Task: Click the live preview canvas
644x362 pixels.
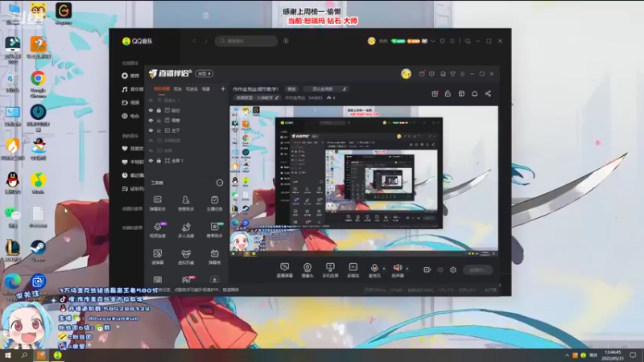Action: click(x=364, y=181)
